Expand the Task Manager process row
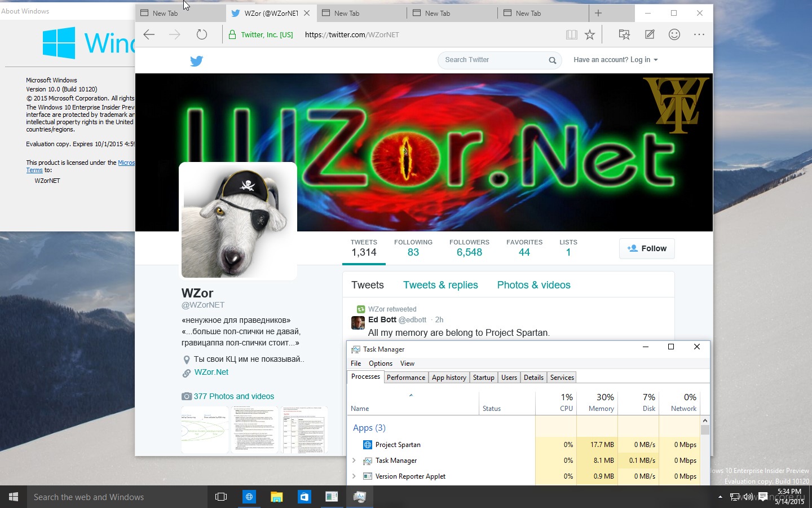812x508 pixels. pyautogui.click(x=354, y=461)
